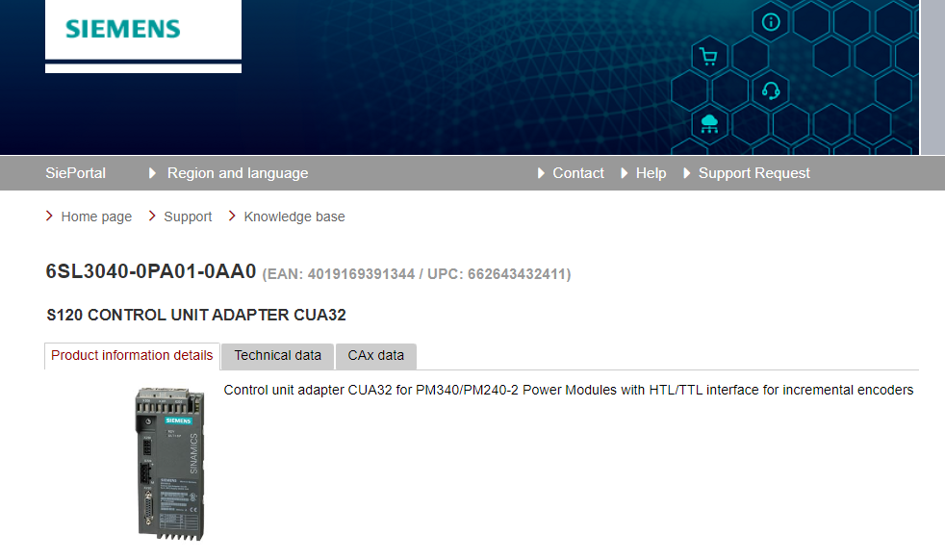Screen dimensions: 945x560
Task: Open the SiePortal link
Action: [75, 173]
